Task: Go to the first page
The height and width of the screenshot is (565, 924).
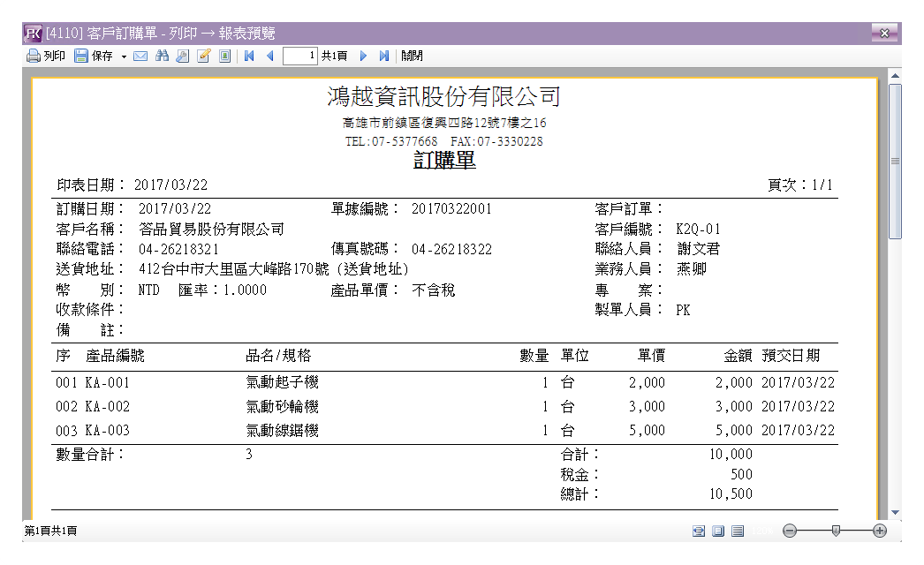Action: click(249, 56)
